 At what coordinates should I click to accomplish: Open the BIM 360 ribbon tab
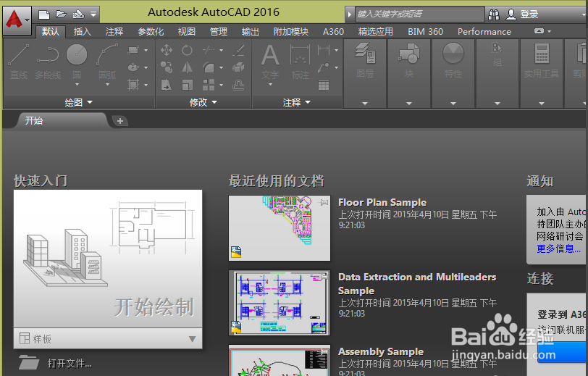425,32
